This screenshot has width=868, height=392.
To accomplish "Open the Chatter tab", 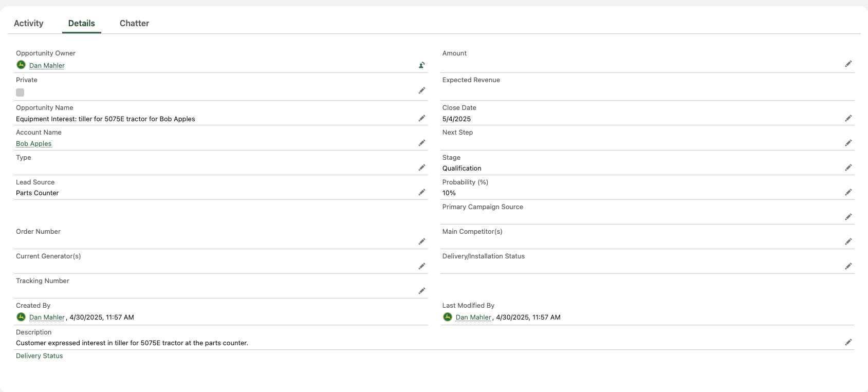I will [134, 23].
